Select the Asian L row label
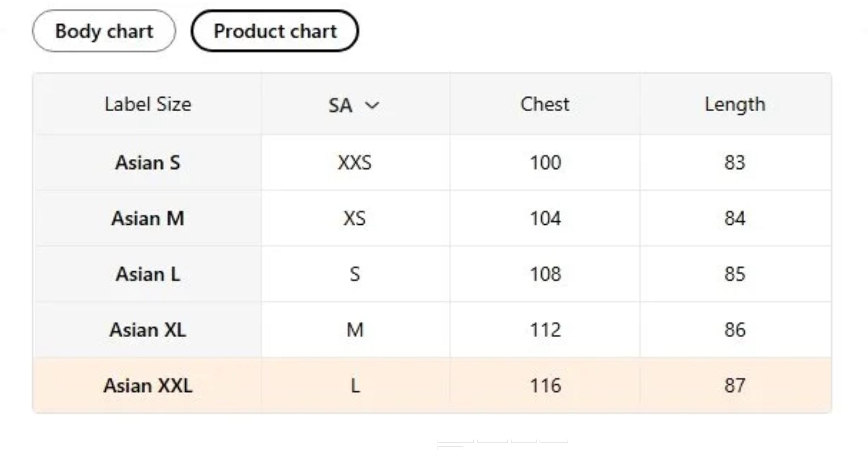 (147, 274)
